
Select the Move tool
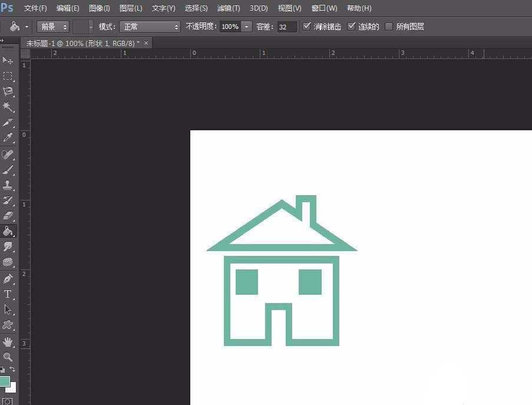coord(8,60)
